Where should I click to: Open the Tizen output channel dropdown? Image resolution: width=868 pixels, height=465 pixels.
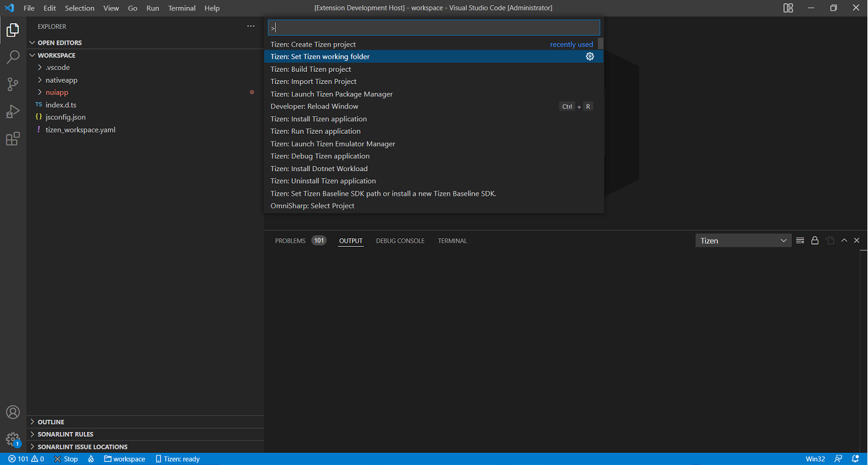click(x=743, y=240)
